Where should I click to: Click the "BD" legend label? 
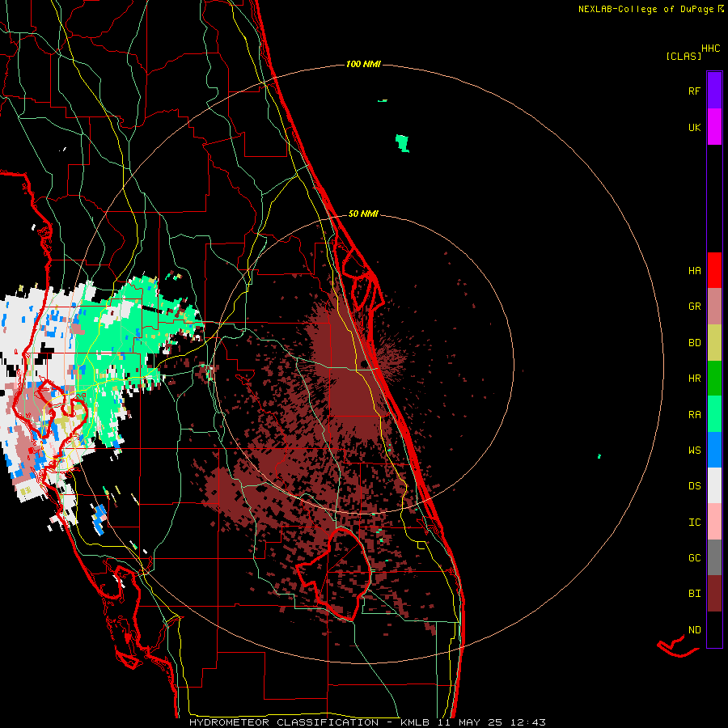pyautogui.click(x=694, y=343)
